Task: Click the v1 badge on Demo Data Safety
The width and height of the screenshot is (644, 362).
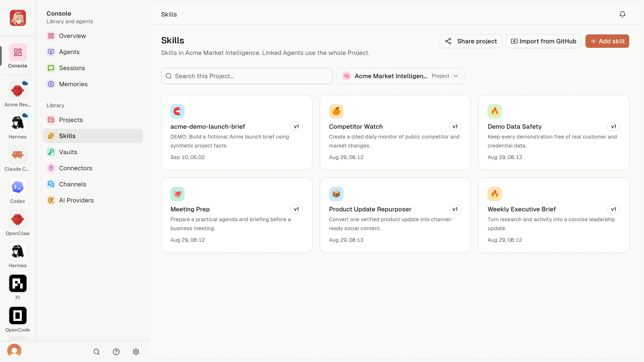Action: click(614, 127)
